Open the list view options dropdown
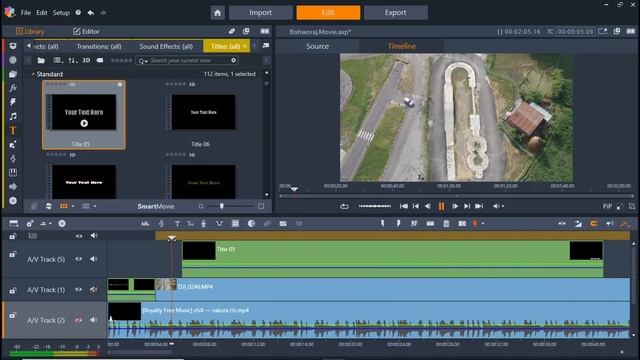Screen dimensions: 640x360 click(x=95, y=206)
